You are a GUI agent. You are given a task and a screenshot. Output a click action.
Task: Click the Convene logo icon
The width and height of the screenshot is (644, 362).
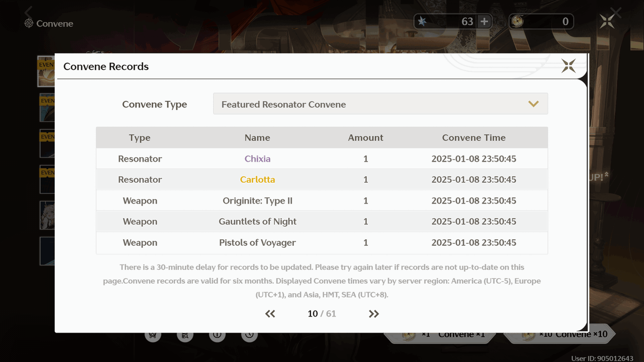(29, 23)
